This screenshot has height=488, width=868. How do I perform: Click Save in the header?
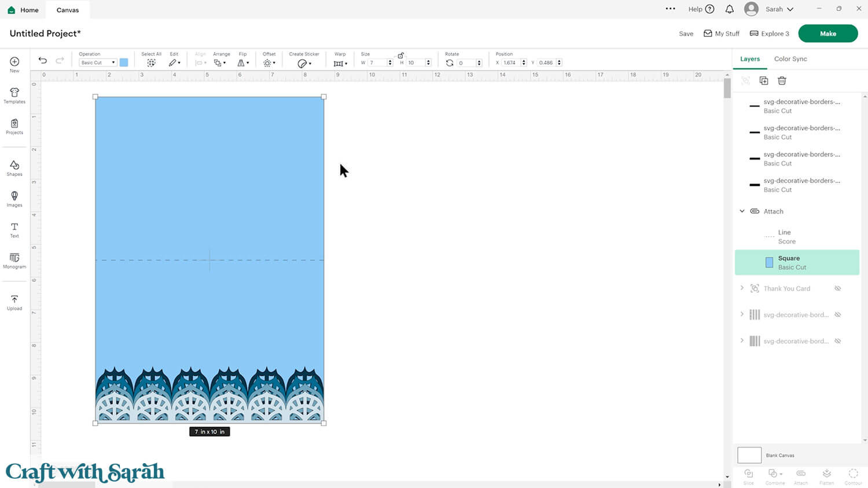pyautogui.click(x=686, y=34)
